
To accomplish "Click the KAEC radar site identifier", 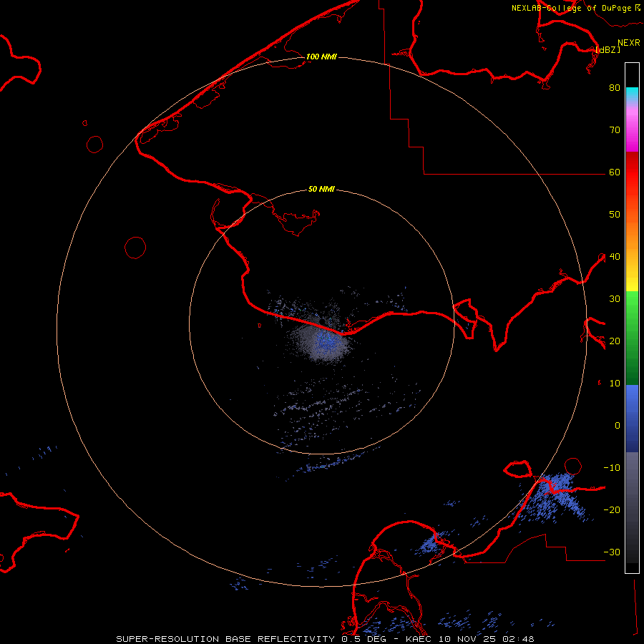I will point(419,639).
